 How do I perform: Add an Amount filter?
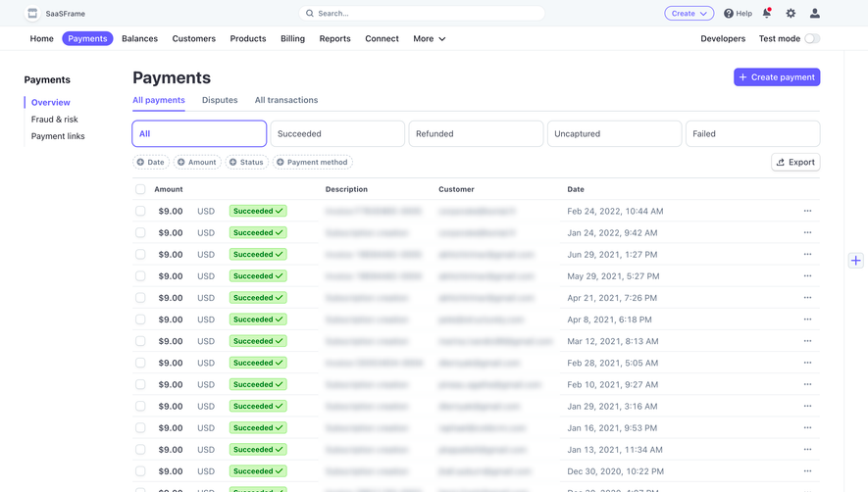pos(197,162)
